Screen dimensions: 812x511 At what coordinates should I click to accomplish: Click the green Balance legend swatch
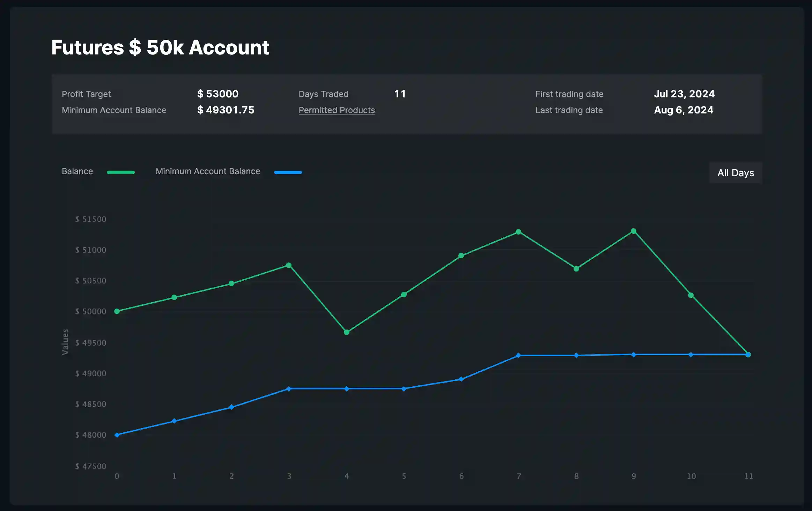tap(120, 172)
